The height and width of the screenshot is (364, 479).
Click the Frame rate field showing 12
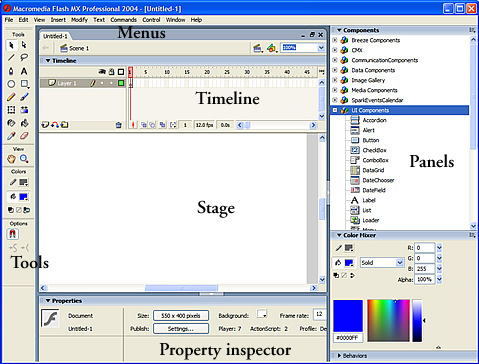click(x=320, y=314)
